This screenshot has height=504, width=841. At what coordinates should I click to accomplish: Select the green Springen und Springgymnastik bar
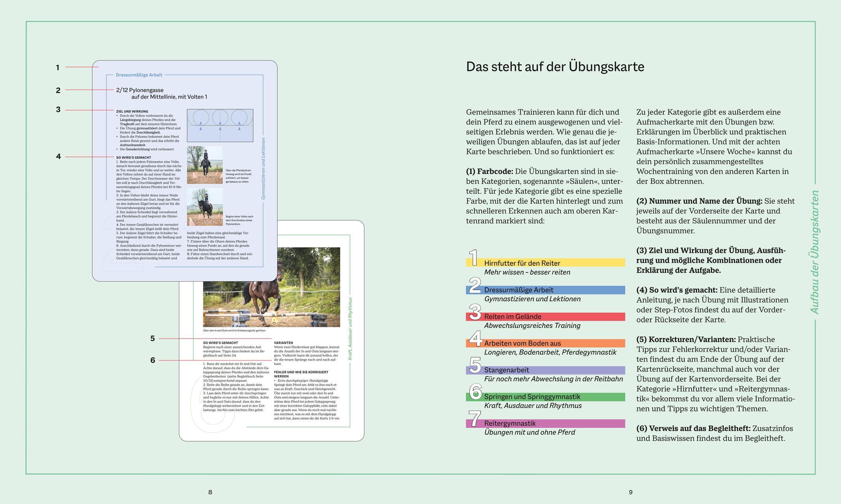point(545,397)
